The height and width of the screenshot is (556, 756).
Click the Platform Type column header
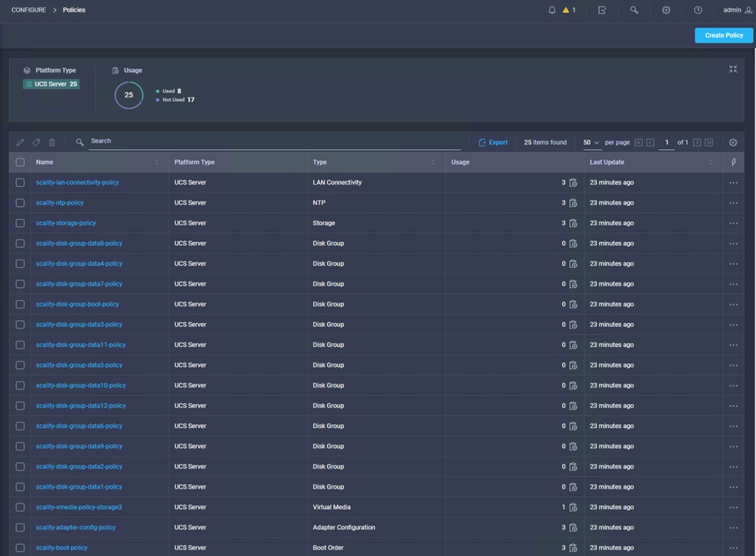click(195, 162)
